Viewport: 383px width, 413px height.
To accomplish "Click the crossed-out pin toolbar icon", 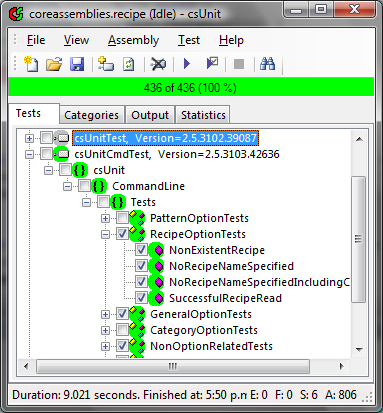I will [x=158, y=64].
